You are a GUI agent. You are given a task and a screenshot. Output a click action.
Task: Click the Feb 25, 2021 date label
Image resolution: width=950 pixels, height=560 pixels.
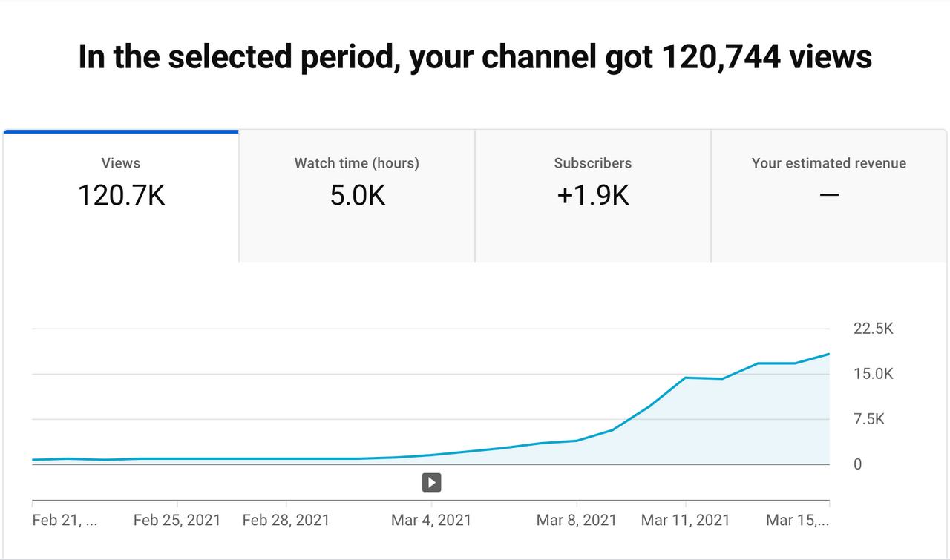point(177,520)
